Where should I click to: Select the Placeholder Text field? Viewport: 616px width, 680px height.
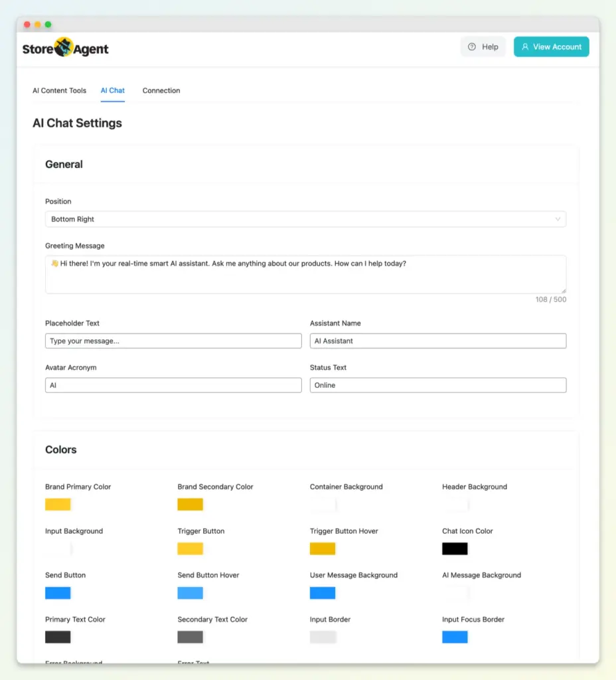[x=173, y=341]
